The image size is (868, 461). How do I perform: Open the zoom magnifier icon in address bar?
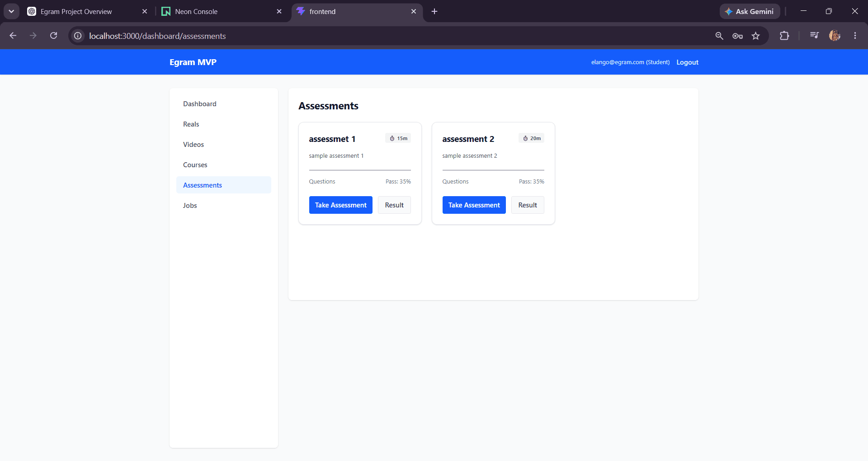click(x=719, y=36)
